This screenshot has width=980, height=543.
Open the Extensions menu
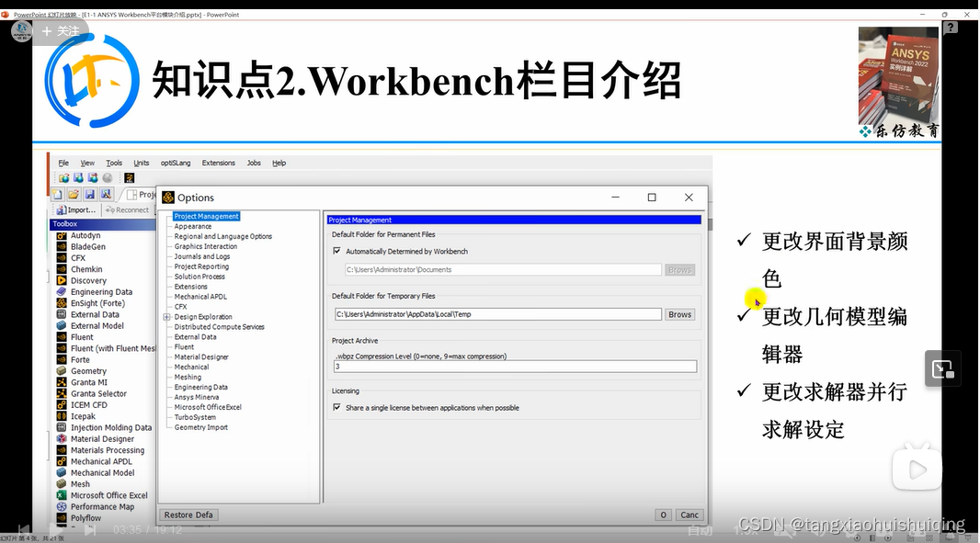pos(218,163)
